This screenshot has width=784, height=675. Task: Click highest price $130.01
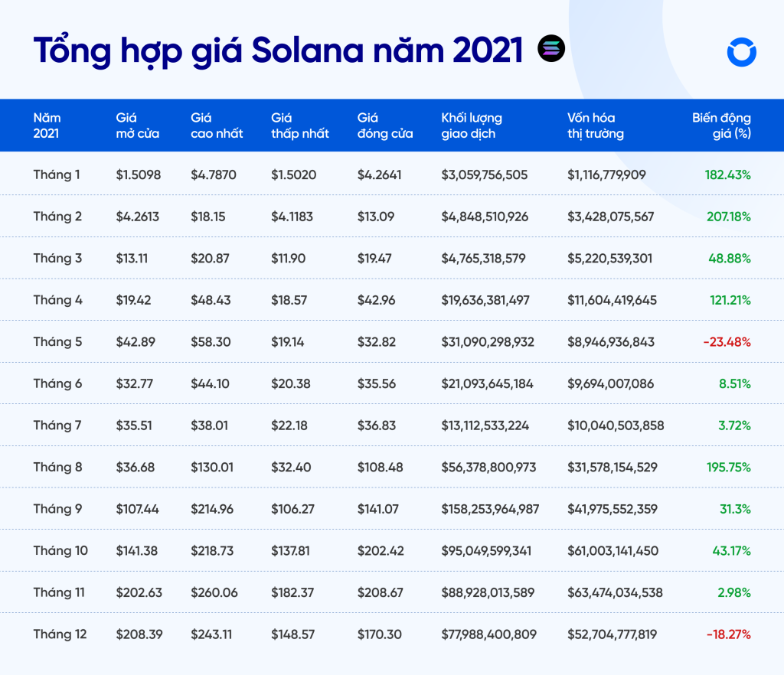tap(212, 467)
